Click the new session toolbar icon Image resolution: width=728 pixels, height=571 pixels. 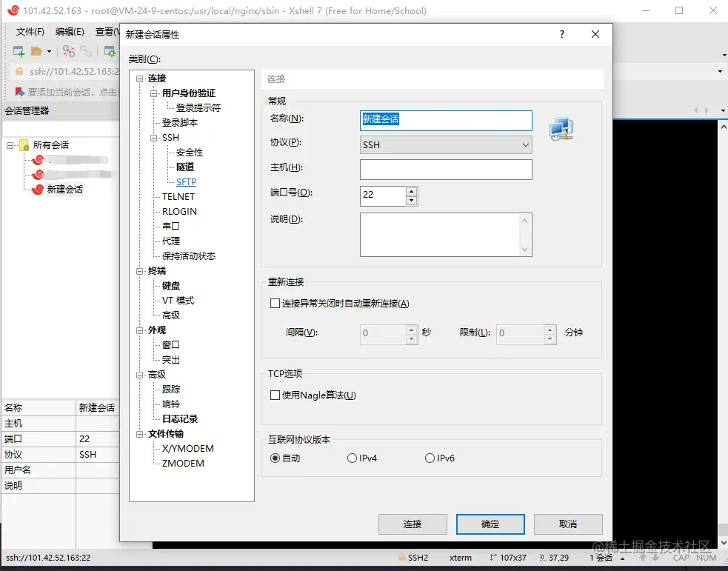[19, 51]
